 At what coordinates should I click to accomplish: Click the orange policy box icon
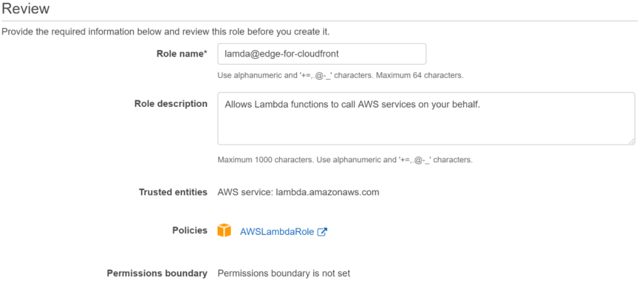[x=224, y=231]
